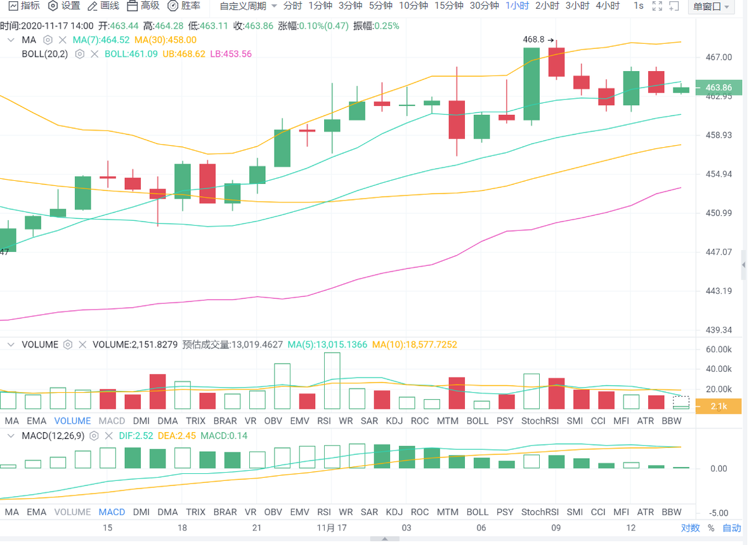This screenshot has height=545, width=756.
Task: Select the 2小时 interval
Action: point(547,6)
